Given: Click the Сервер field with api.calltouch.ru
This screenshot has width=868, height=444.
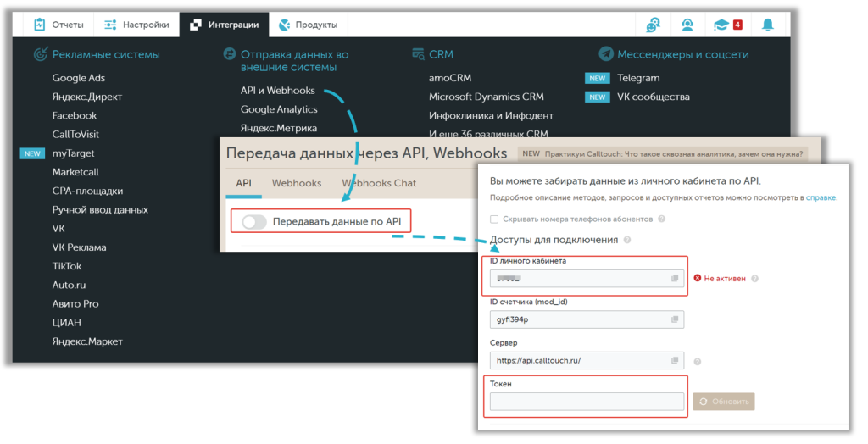Looking at the screenshot, I should pyautogui.click(x=587, y=360).
